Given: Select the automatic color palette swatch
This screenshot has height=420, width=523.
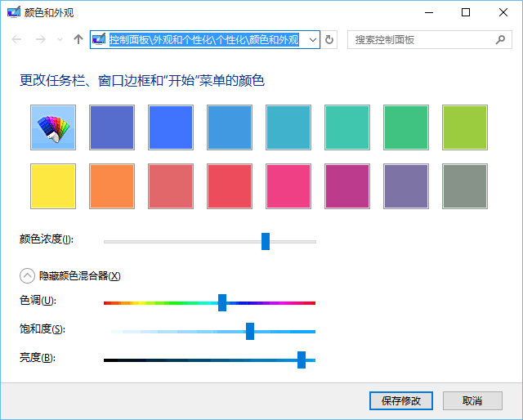Looking at the screenshot, I should [x=53, y=127].
